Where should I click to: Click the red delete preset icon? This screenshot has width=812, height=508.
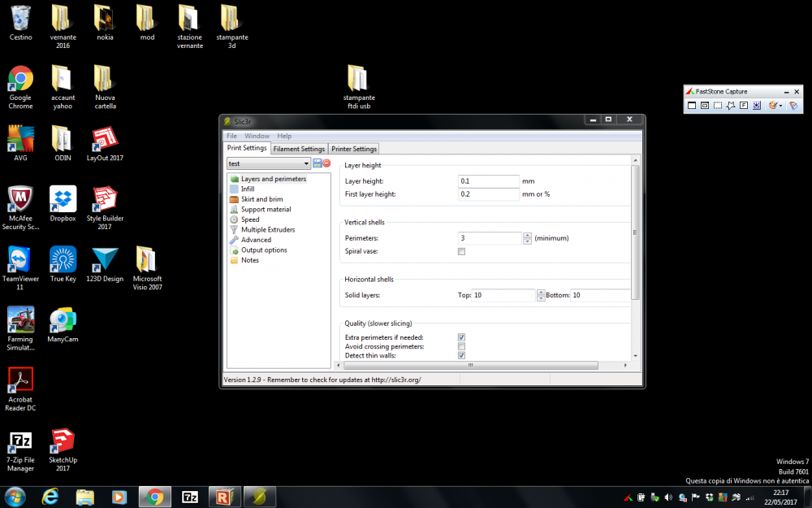point(326,163)
